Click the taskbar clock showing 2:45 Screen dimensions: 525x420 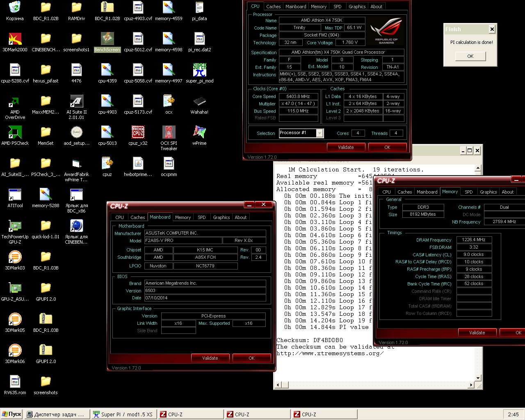pyautogui.click(x=513, y=414)
